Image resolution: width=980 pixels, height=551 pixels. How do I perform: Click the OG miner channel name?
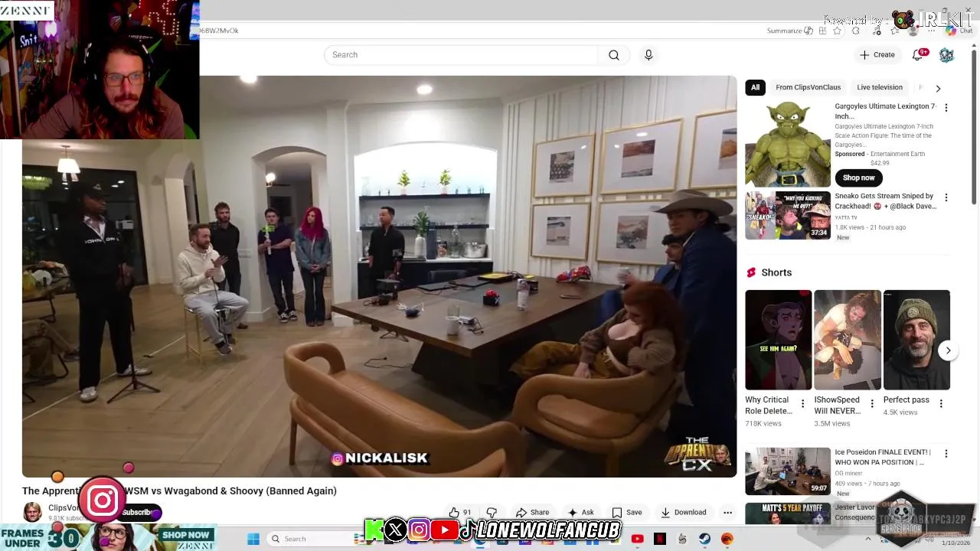point(849,473)
